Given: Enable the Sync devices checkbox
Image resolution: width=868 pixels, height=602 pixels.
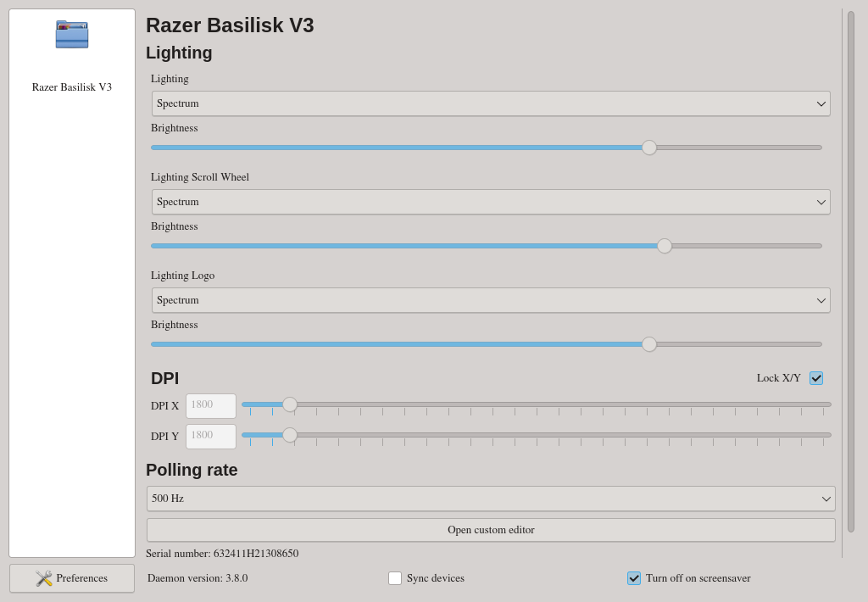Looking at the screenshot, I should pyautogui.click(x=395, y=578).
